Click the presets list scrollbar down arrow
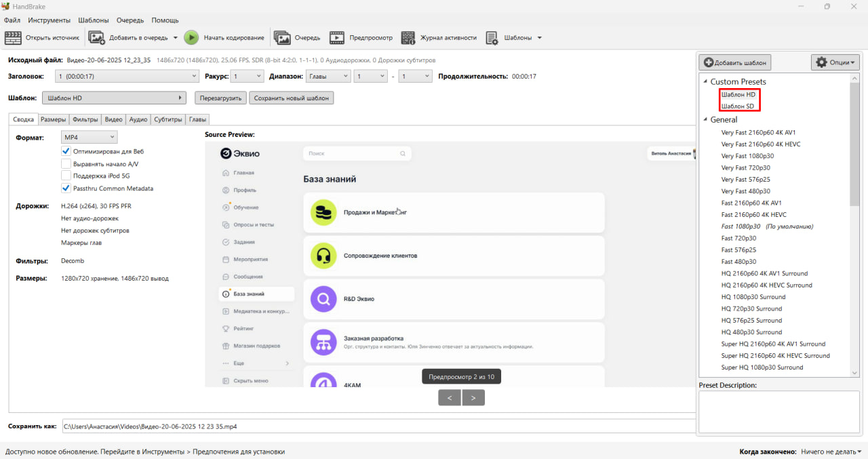The width and height of the screenshot is (868, 459). tap(854, 372)
